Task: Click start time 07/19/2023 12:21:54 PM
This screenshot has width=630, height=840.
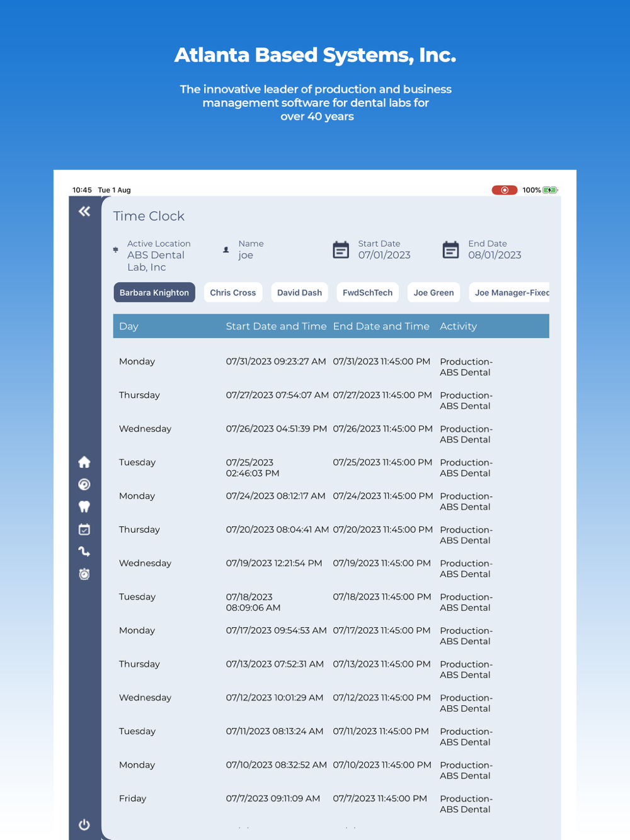Action: (274, 563)
